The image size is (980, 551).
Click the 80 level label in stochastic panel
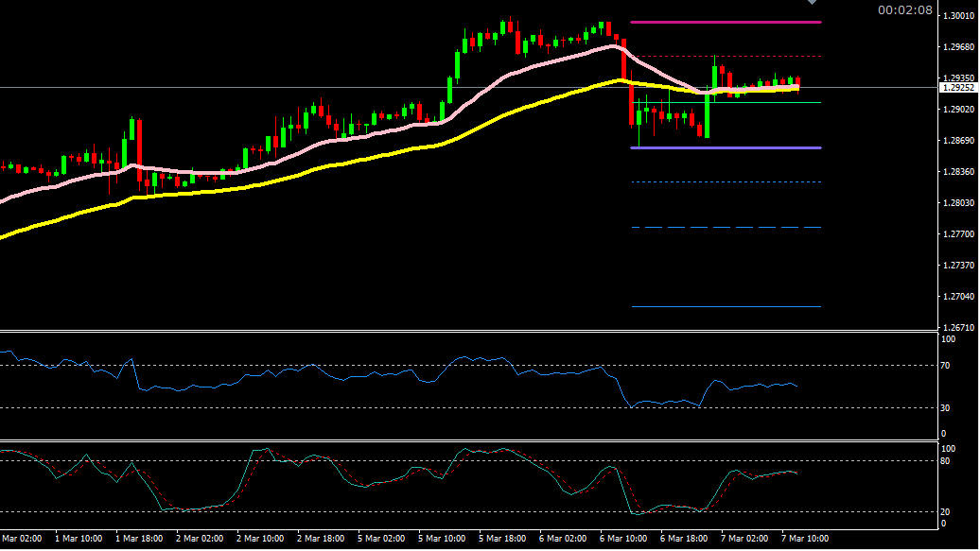point(946,461)
